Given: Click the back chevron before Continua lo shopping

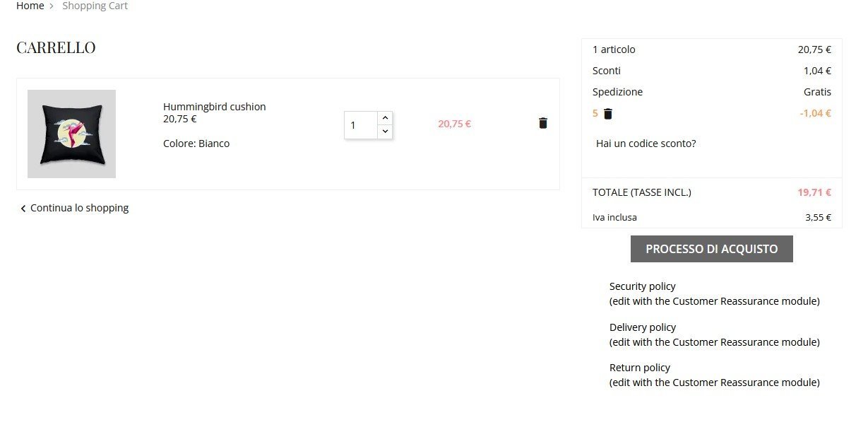Looking at the screenshot, I should 23,209.
